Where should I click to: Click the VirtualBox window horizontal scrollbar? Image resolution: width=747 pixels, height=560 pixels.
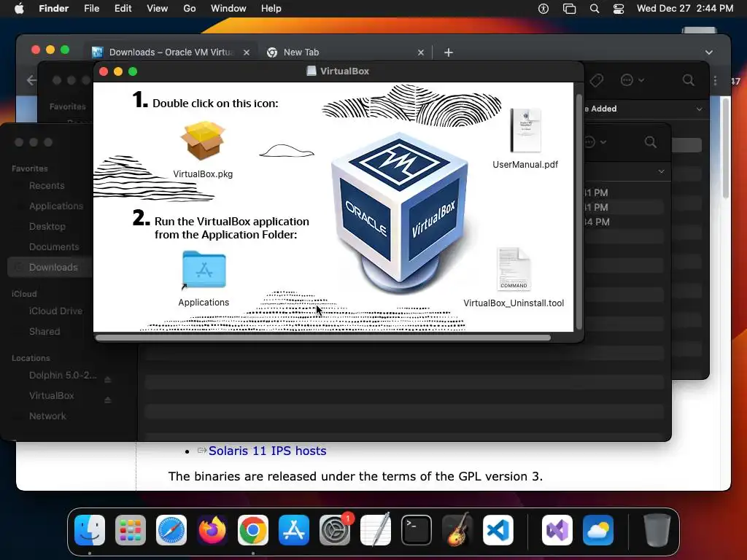(x=323, y=338)
